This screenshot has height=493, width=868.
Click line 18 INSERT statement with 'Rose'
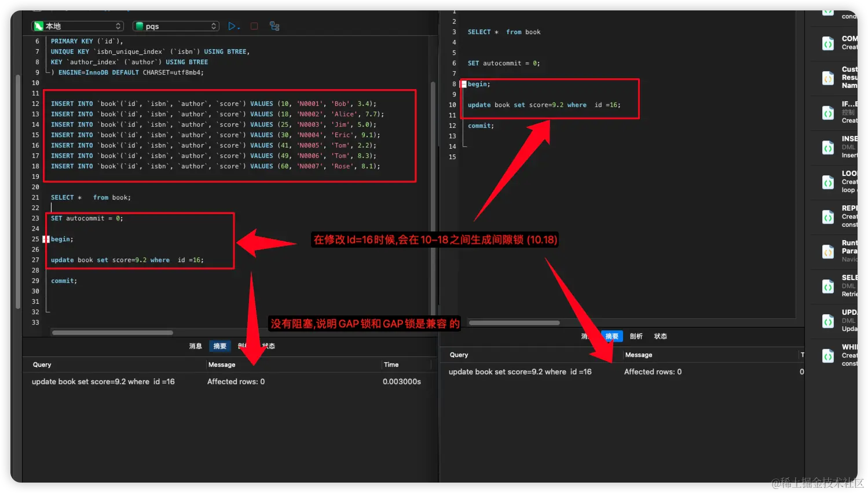click(215, 166)
